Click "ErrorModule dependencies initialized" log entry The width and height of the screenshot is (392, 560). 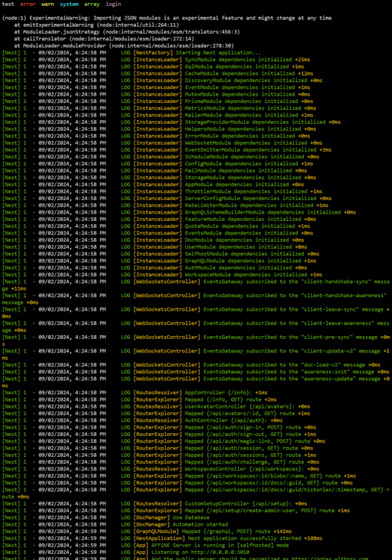247,136
